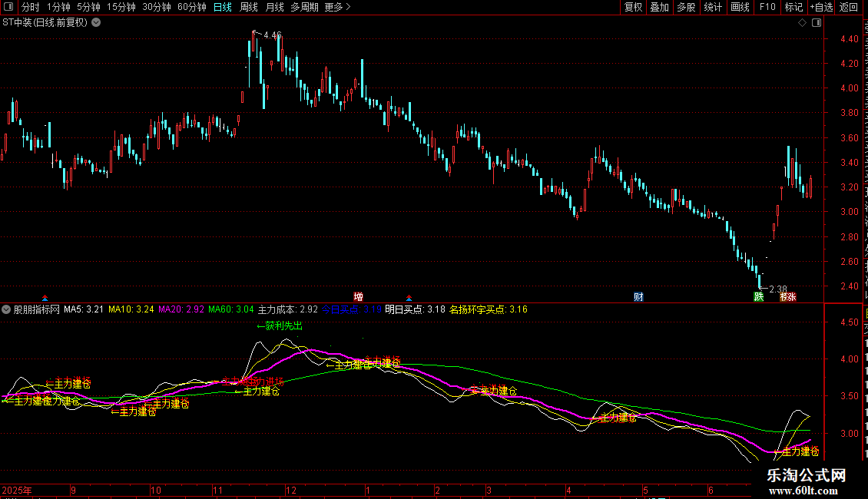Click the 跌 event marker
The height and width of the screenshot is (499, 868).
[758, 297]
